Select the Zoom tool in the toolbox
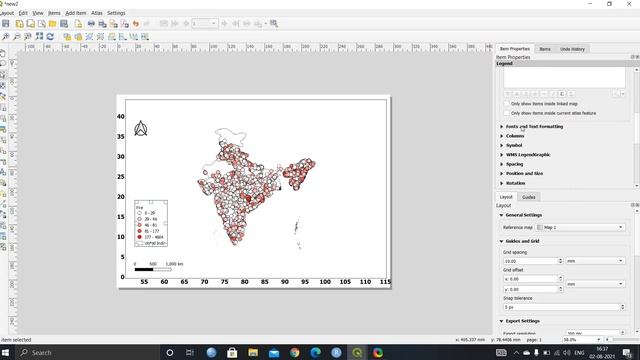 pyautogui.click(x=3, y=64)
